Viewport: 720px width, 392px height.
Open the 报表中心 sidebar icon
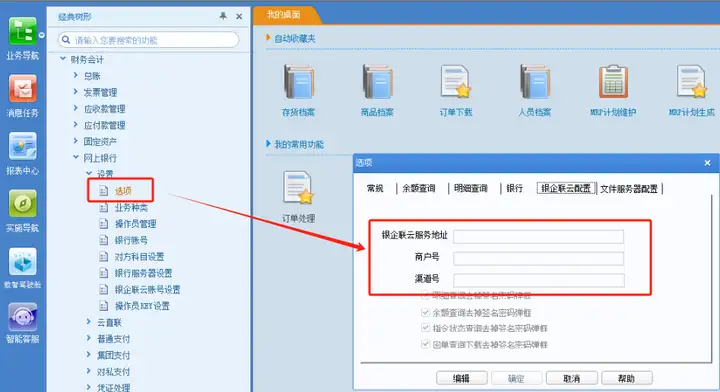pyautogui.click(x=22, y=146)
